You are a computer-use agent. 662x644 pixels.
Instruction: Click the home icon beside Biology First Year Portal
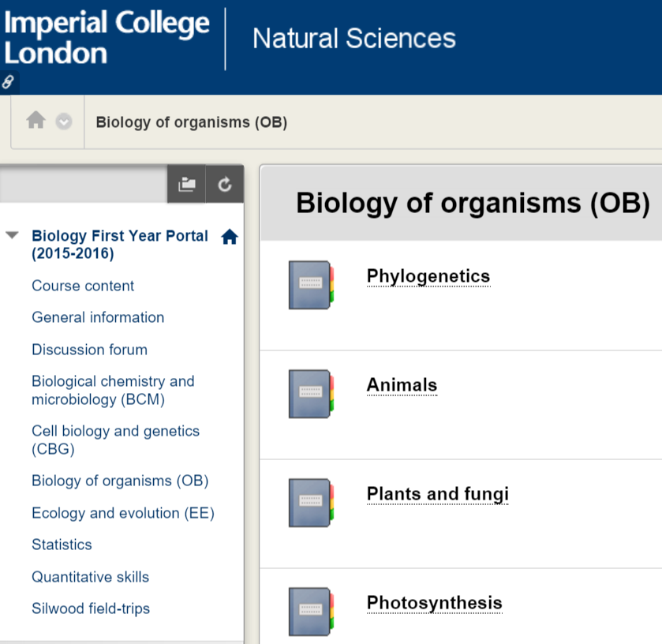[x=230, y=237]
